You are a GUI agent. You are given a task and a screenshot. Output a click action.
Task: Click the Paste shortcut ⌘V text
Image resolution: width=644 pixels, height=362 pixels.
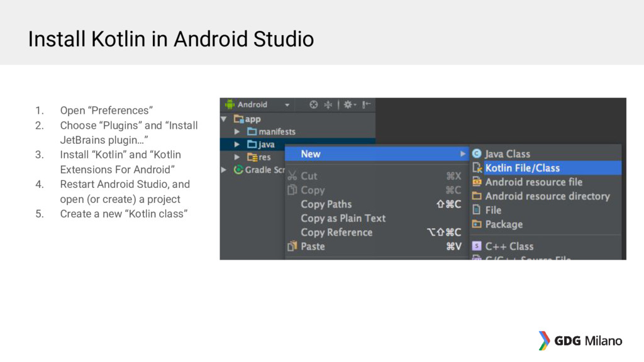[x=453, y=246]
